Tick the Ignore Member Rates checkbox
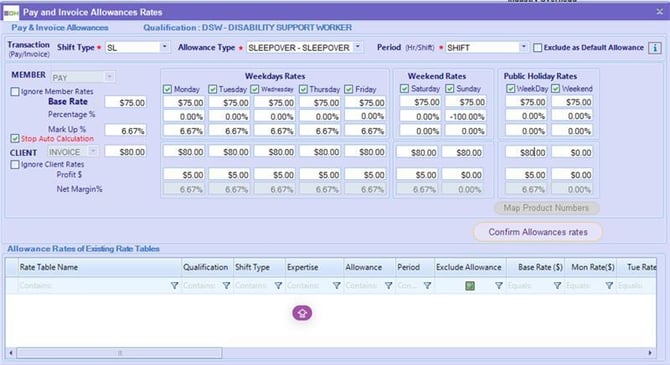 coord(15,91)
